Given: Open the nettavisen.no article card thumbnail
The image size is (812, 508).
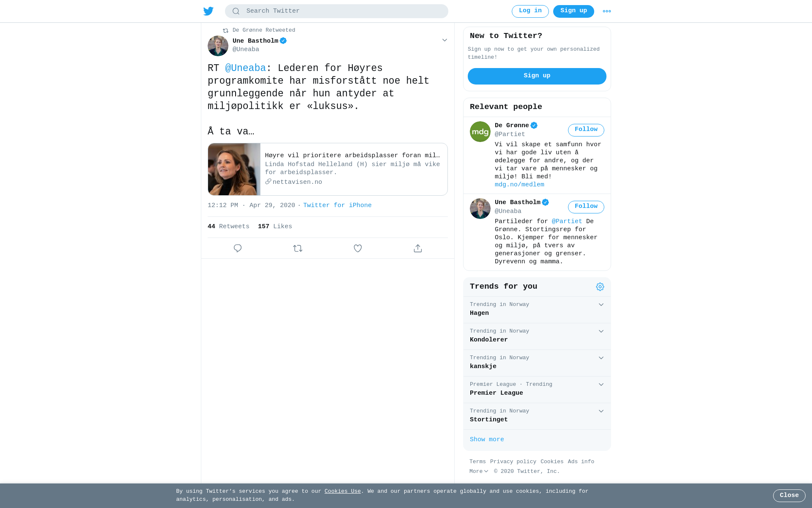Looking at the screenshot, I should pos(234,169).
